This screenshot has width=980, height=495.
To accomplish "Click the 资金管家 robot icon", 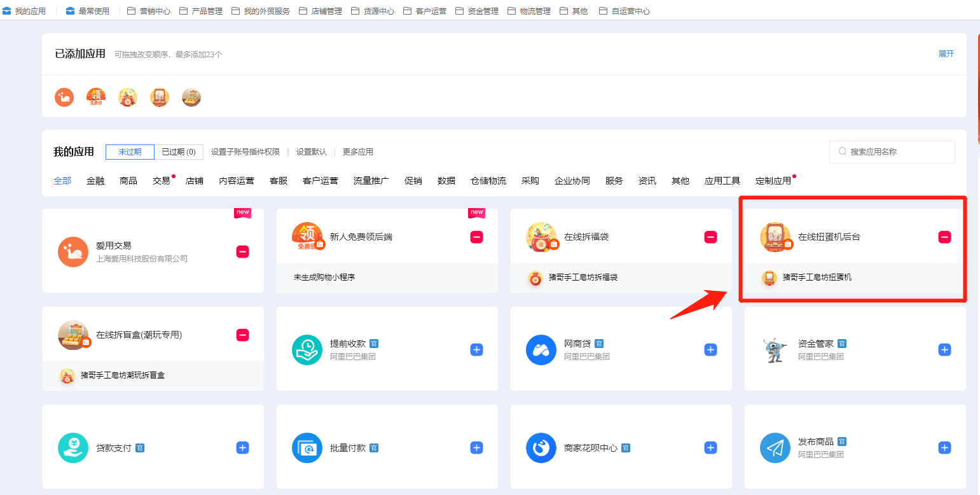I will click(x=775, y=350).
